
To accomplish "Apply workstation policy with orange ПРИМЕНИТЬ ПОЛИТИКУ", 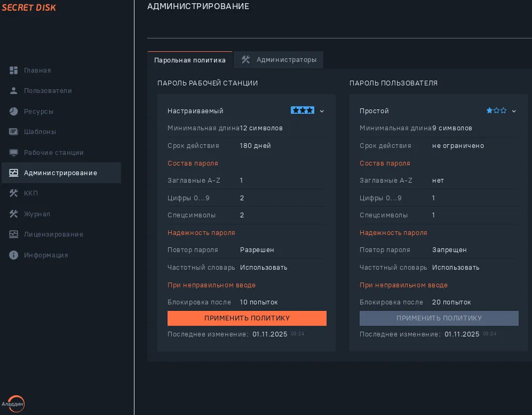I will (x=247, y=318).
